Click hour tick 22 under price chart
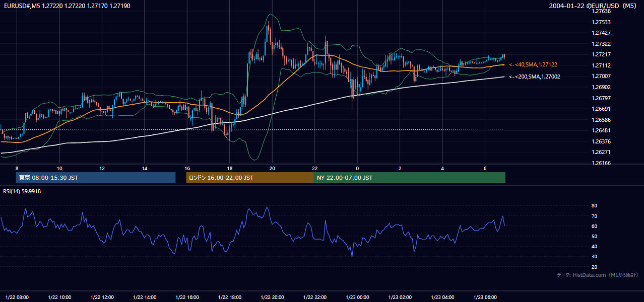The height and width of the screenshot is (302, 644). pos(315,168)
